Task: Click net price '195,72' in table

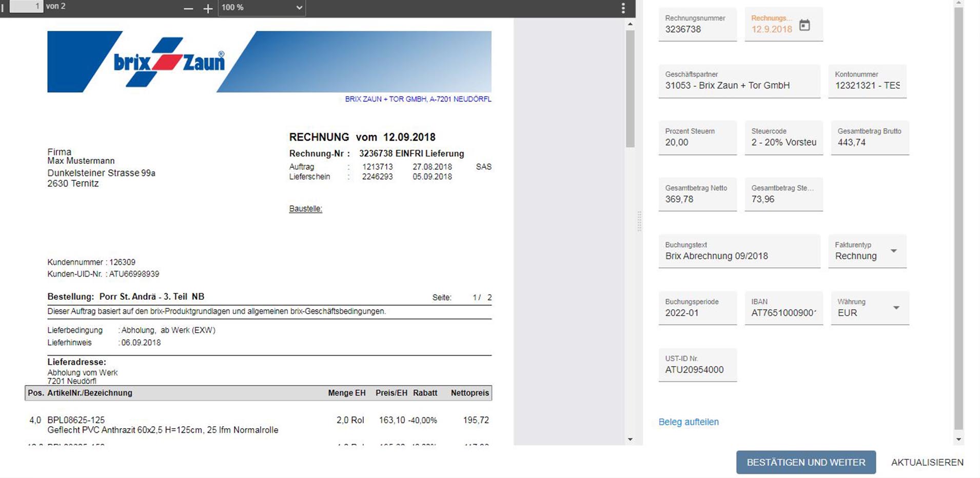Action: pos(476,420)
